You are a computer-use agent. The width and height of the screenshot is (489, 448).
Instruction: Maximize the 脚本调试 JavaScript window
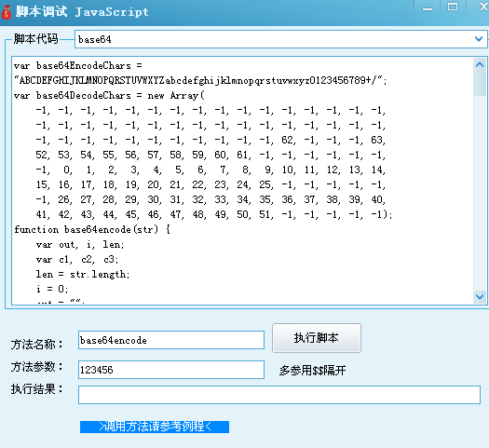[453, 7]
